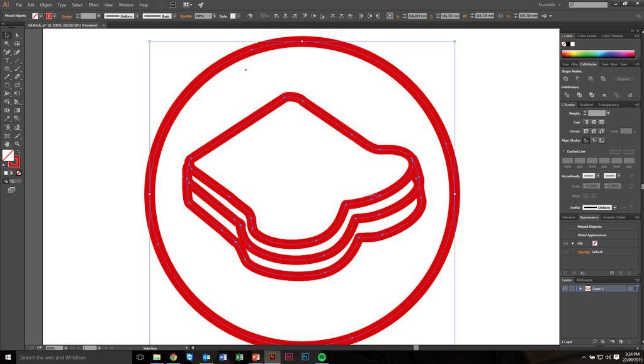Open the Effect menu

point(93,4)
